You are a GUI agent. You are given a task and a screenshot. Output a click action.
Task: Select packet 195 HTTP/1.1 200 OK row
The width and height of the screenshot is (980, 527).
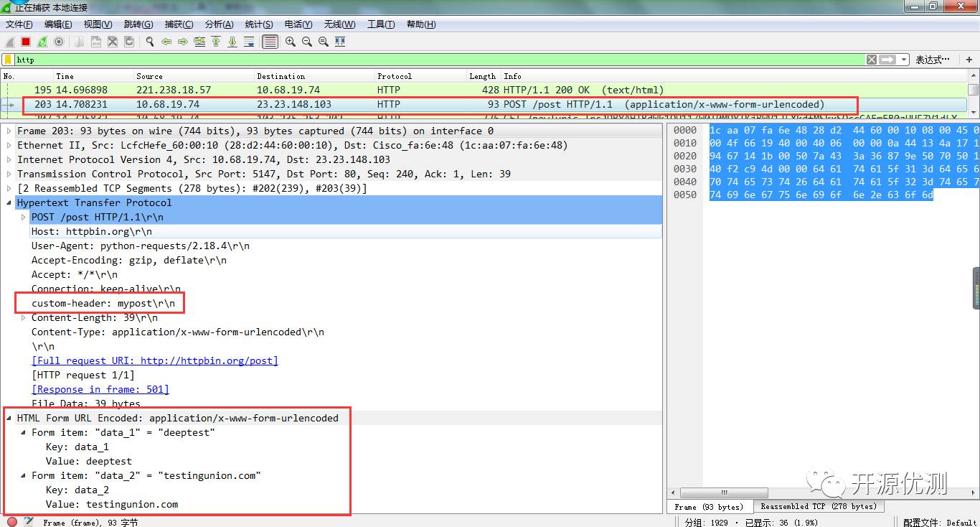[484, 90]
